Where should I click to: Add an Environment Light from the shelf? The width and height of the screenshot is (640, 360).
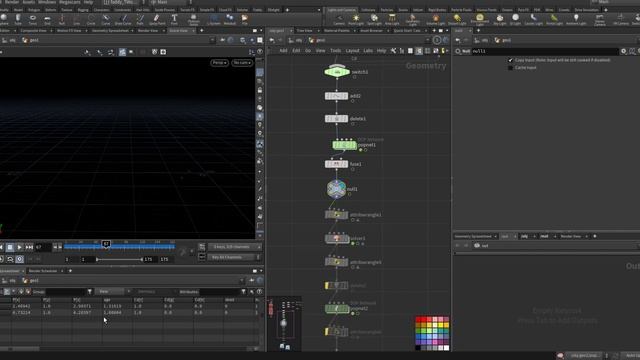pos(480,19)
